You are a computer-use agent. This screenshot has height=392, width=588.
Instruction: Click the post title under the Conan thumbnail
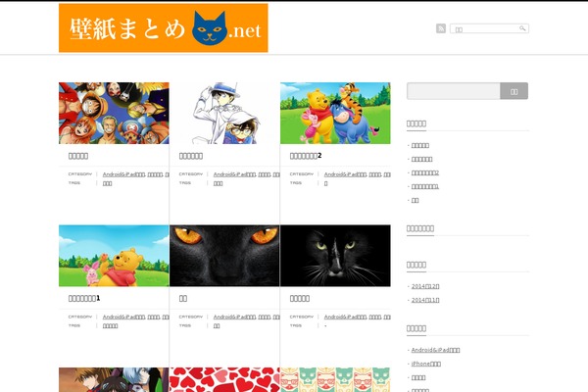tap(191, 156)
